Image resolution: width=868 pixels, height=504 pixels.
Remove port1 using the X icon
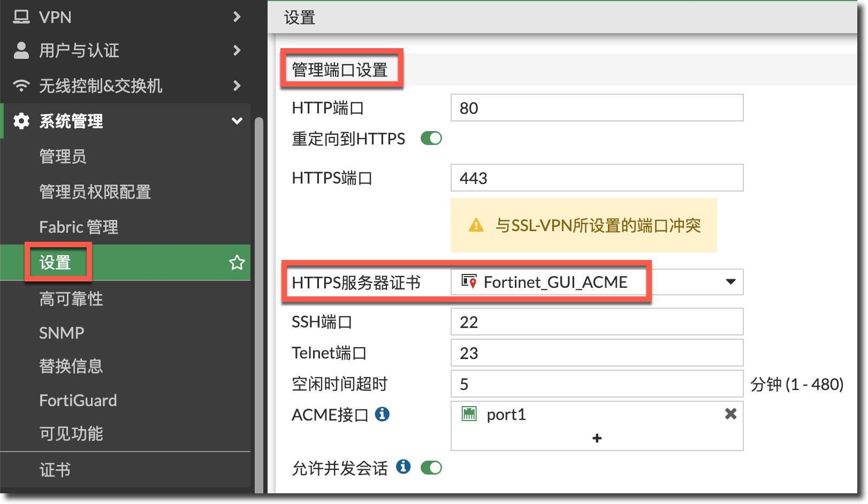click(730, 414)
